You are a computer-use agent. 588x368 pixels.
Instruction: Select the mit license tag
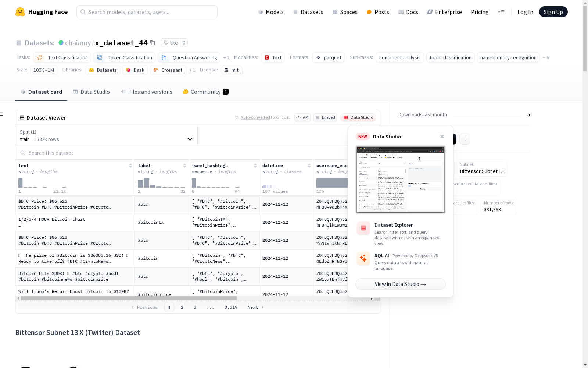coord(232,70)
